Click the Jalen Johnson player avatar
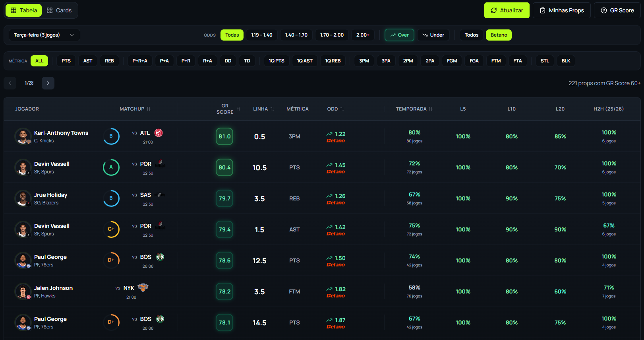Image resolution: width=644 pixels, height=340 pixels. 23,291
